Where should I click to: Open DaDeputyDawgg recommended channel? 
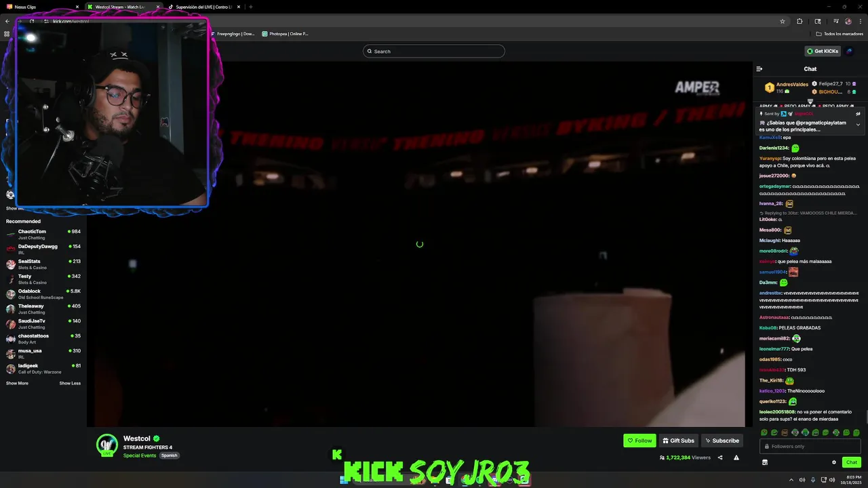43,249
